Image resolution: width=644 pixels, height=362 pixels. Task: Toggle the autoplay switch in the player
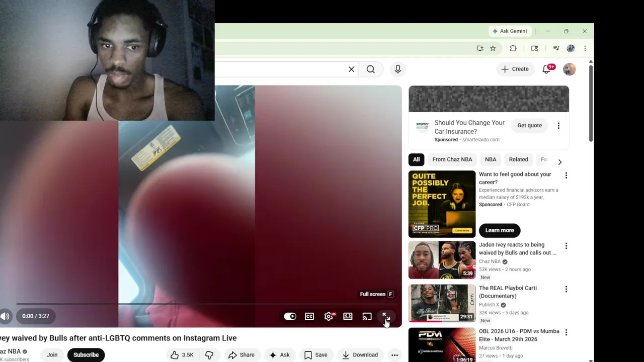290,316
